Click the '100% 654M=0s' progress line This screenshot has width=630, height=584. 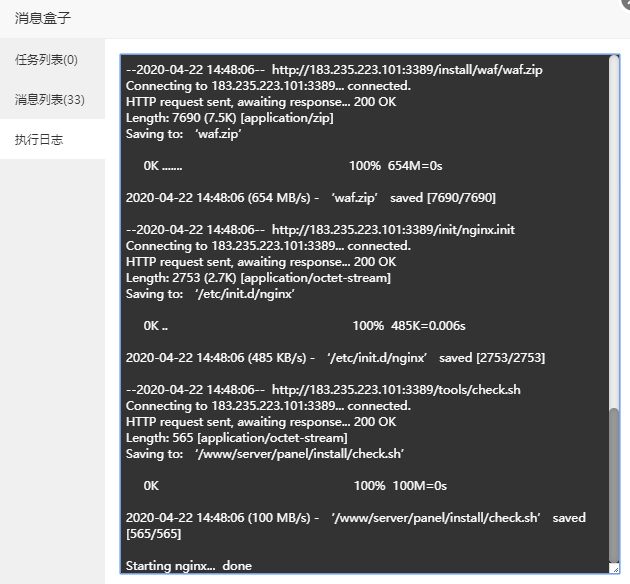pos(293,166)
